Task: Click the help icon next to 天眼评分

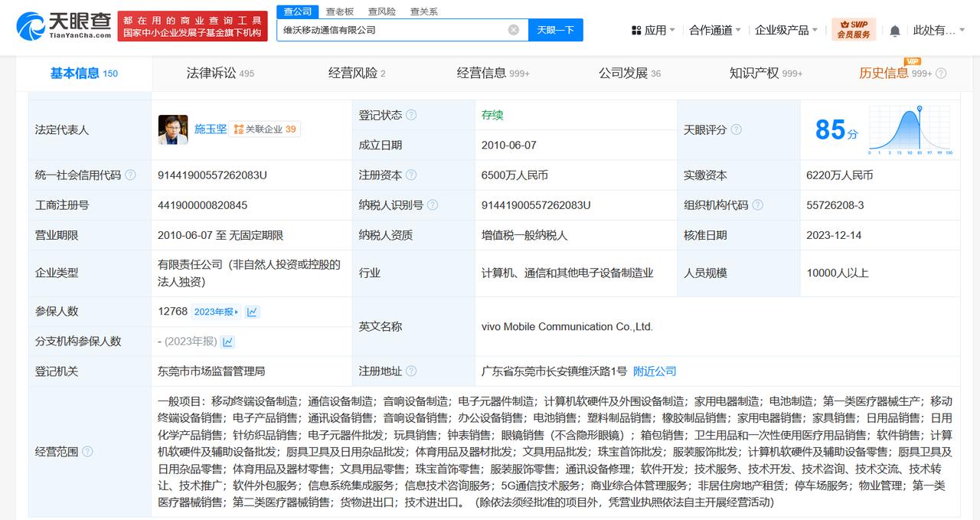Action: 736,129
